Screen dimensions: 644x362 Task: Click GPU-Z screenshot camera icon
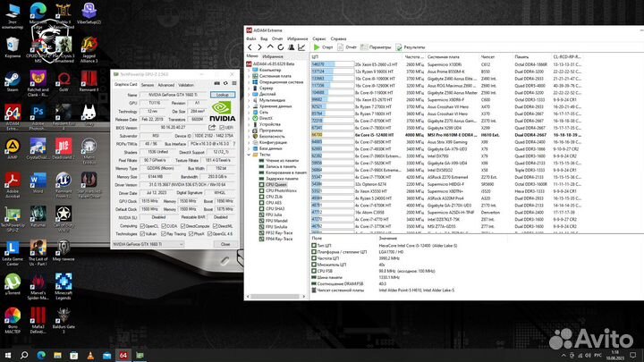click(216, 83)
